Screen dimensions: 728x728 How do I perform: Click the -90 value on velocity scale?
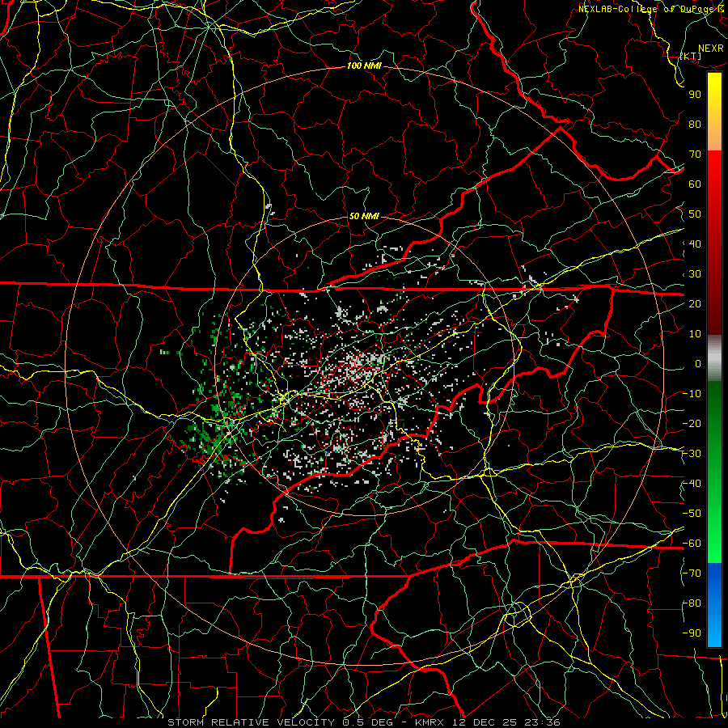(x=692, y=633)
